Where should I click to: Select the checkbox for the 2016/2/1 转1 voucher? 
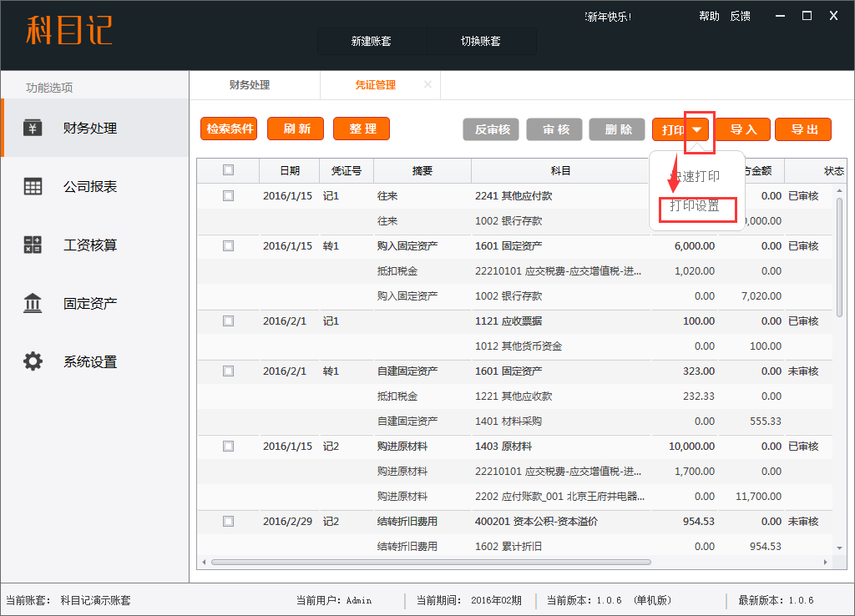point(228,371)
